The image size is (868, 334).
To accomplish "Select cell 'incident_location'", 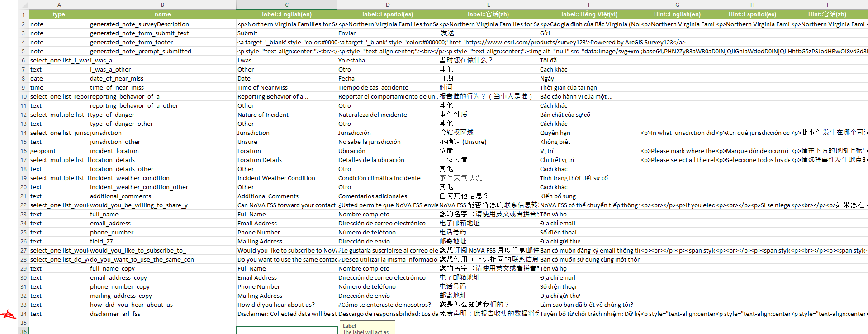I will pos(162,151).
